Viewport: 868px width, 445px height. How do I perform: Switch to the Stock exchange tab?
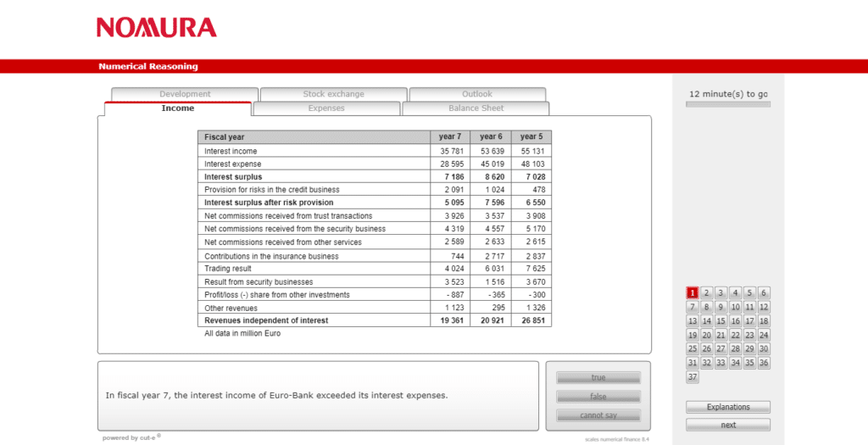(333, 94)
